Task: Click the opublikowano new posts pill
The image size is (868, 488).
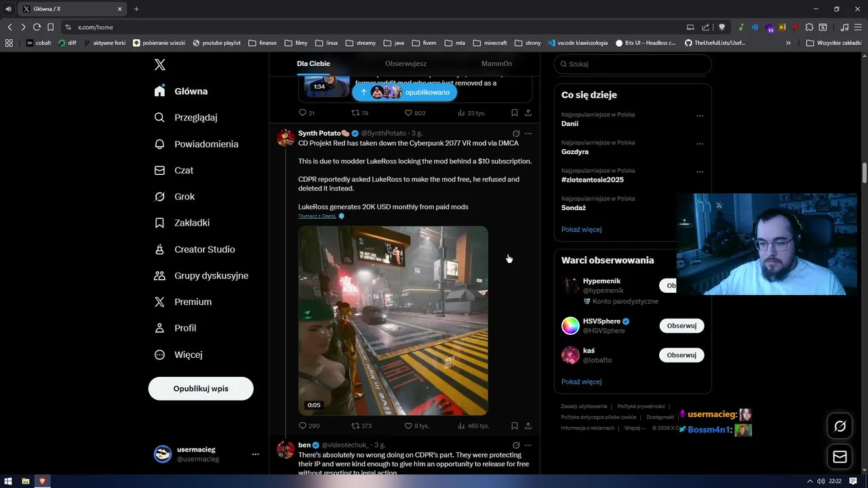Action: pos(404,92)
